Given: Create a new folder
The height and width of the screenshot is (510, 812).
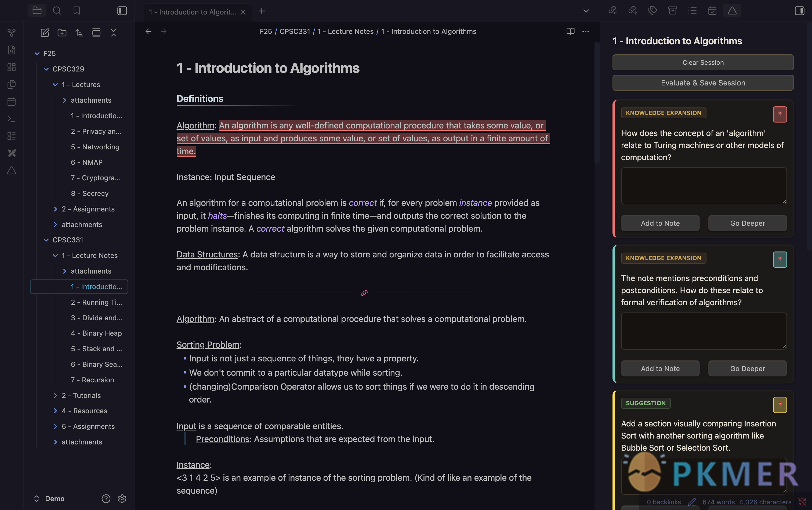Looking at the screenshot, I should point(62,33).
